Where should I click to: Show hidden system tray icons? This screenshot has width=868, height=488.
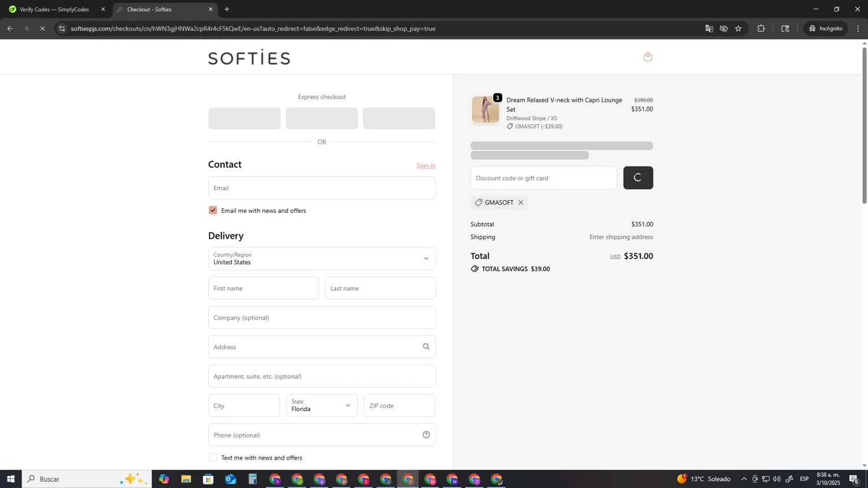pyautogui.click(x=744, y=479)
